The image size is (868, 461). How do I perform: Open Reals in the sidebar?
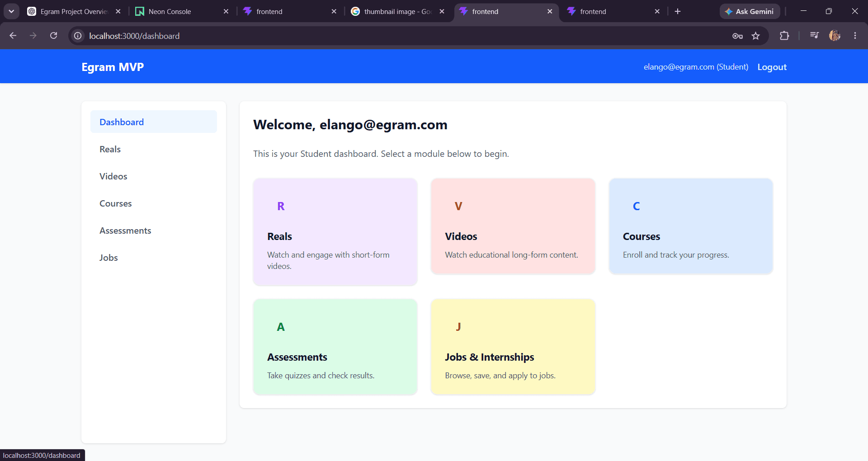(x=154, y=149)
